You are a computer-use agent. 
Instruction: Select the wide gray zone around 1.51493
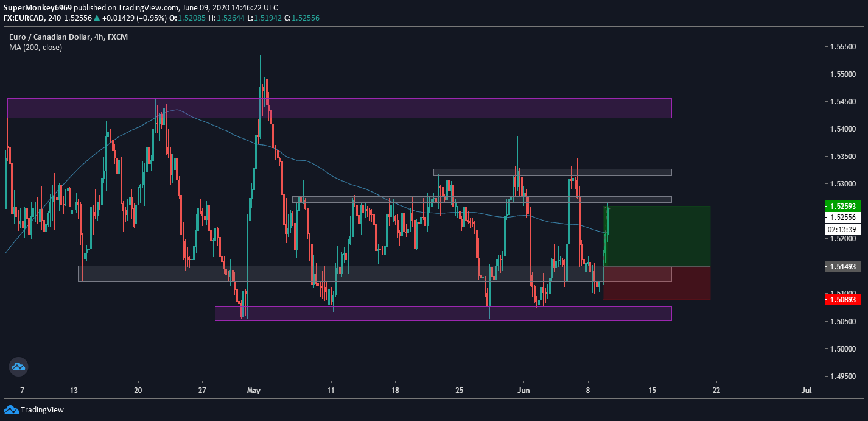click(x=374, y=274)
